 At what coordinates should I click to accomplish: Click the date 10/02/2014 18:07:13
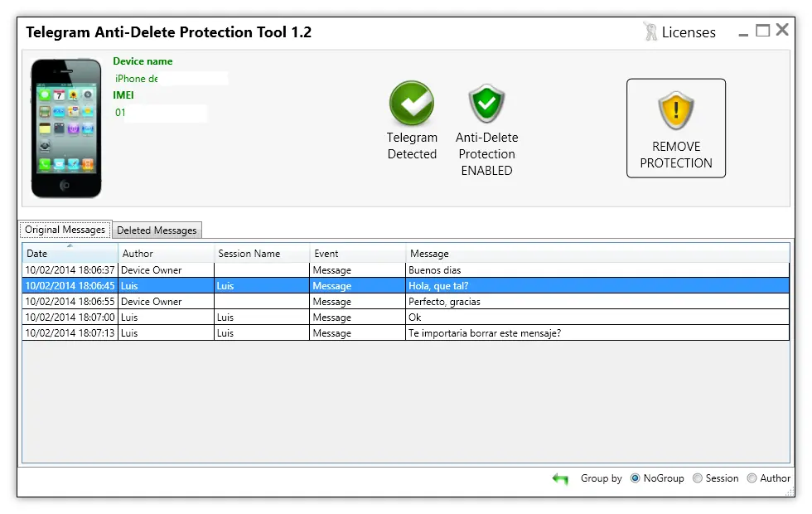pos(70,333)
